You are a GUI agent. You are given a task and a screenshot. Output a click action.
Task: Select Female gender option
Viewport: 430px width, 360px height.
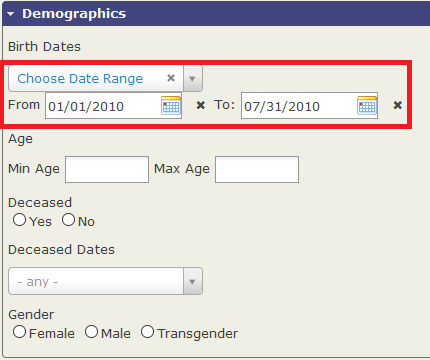(19, 332)
